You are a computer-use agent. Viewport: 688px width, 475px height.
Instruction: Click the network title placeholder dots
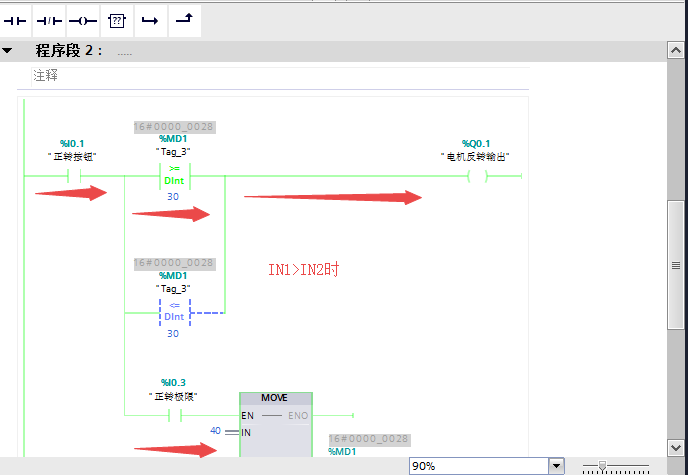[x=125, y=52]
